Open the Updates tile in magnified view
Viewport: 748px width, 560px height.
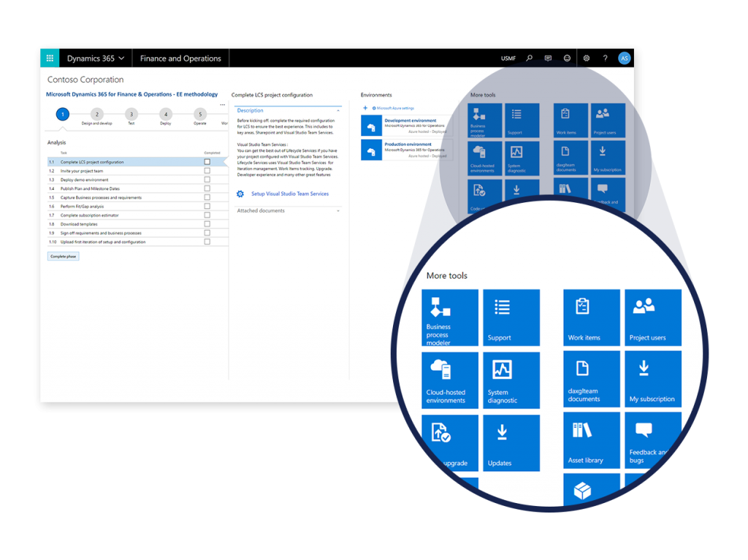point(511,443)
